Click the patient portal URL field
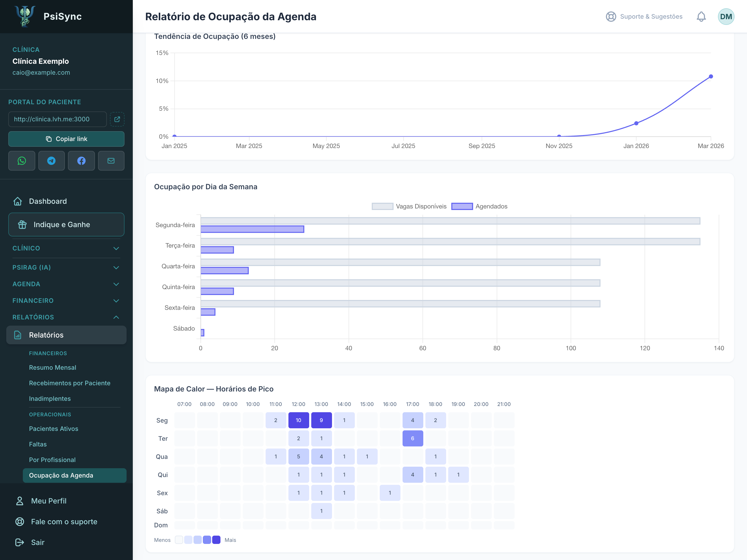The image size is (747, 560). coord(57,119)
